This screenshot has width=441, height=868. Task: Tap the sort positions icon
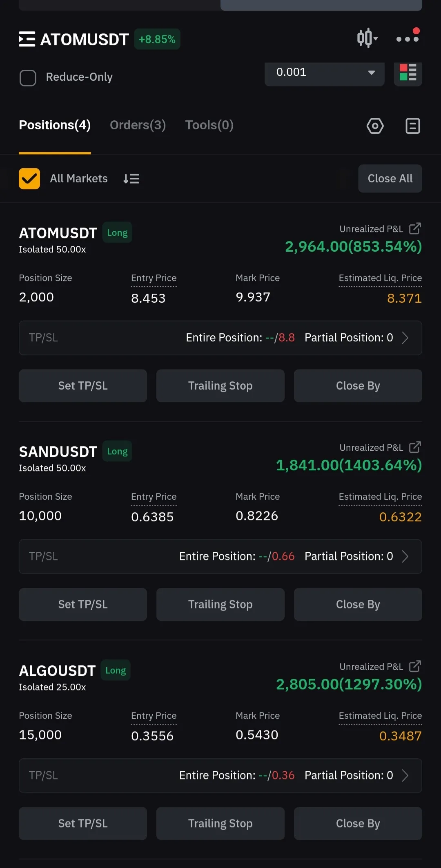[131, 179]
